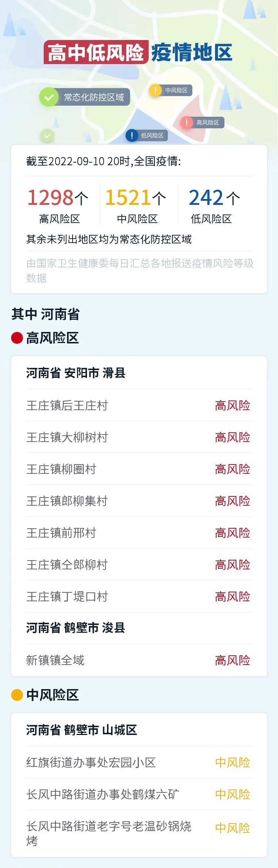Open the 王庄镇柳圈村 row

139,469
